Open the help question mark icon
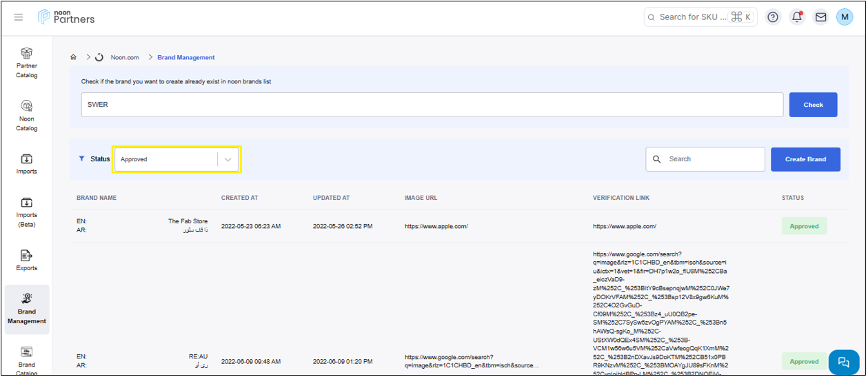The height and width of the screenshot is (377, 868). (773, 17)
